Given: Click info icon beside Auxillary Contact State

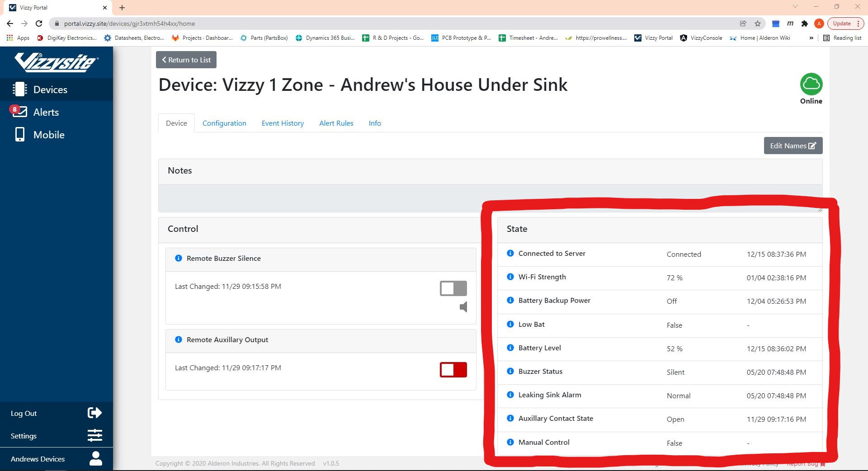Looking at the screenshot, I should coord(510,418).
